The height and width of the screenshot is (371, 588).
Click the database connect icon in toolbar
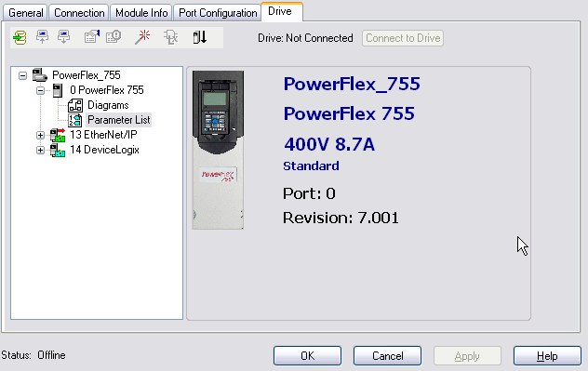[x=20, y=37]
